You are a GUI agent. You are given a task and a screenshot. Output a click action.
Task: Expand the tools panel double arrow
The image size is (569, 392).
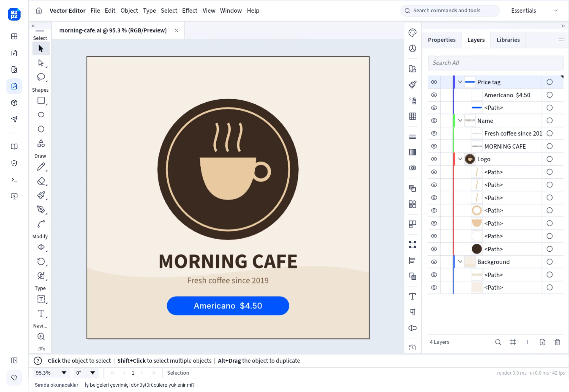click(33, 26)
